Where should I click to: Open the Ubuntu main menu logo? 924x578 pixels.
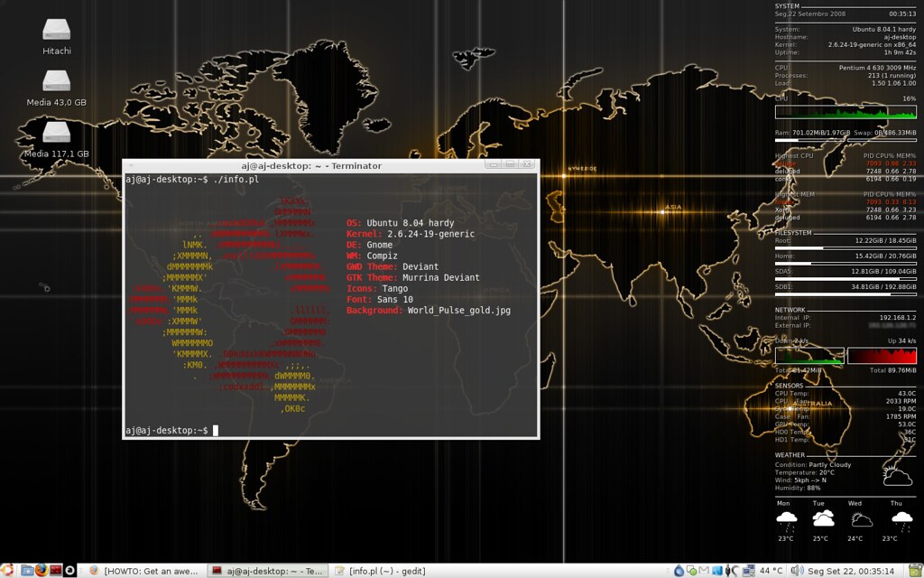tap(7, 571)
